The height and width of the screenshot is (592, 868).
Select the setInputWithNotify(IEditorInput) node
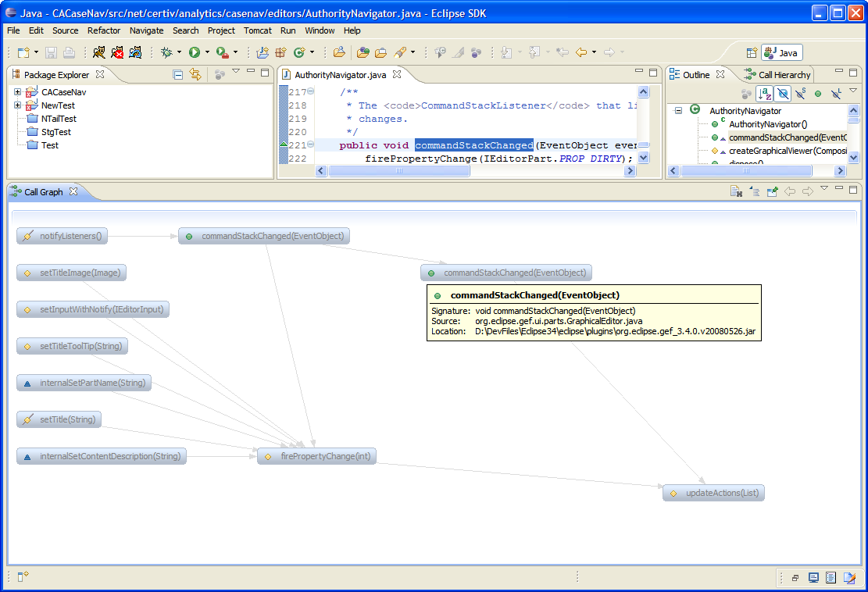[92, 309]
